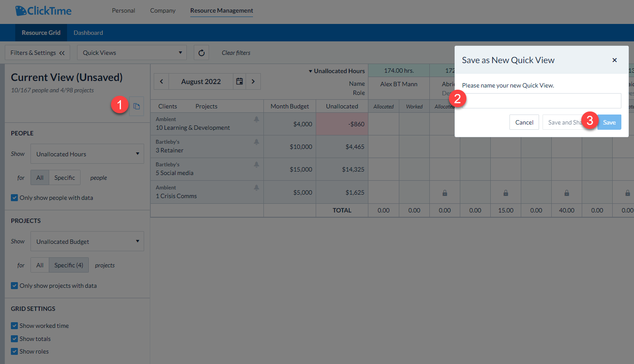Open the Unallocated Budget dropdown under PROJECTS
The image size is (634, 364).
(x=87, y=241)
